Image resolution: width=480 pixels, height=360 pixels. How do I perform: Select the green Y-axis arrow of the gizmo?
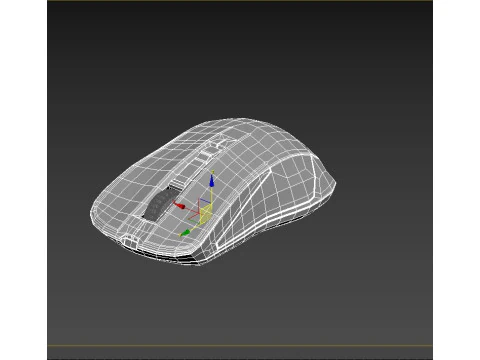coord(185,232)
